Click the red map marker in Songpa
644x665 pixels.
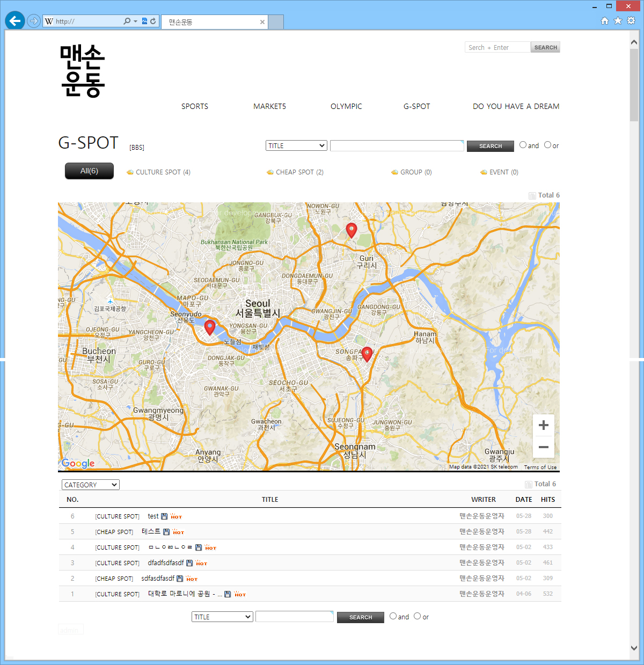[x=367, y=354]
